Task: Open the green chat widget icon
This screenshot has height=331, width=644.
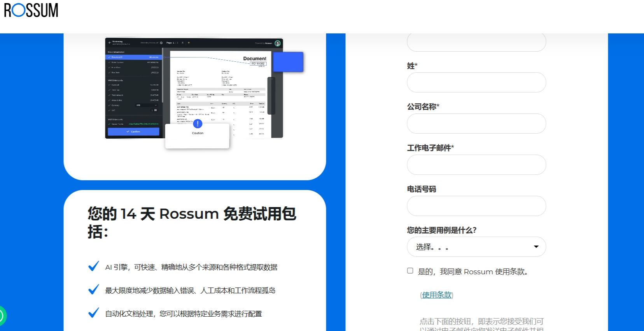Action: coord(2,316)
